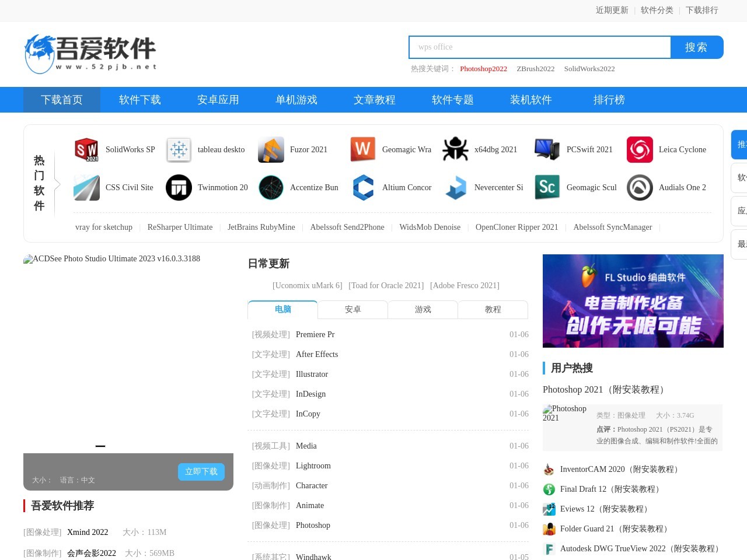Screen dimensions: 747x560
Task: Switch to the 游戏 tab
Action: (x=423, y=310)
